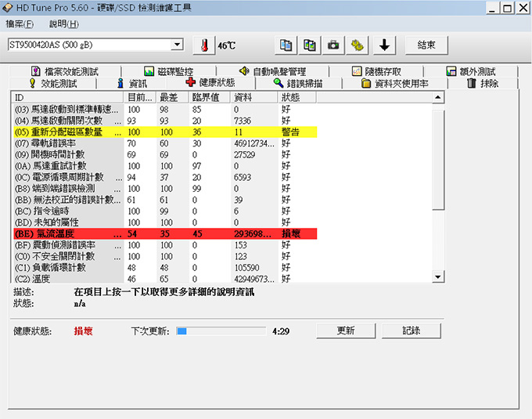The width and height of the screenshot is (532, 419).
Task: Select the 健康狀態 tab
Action: click(210, 82)
